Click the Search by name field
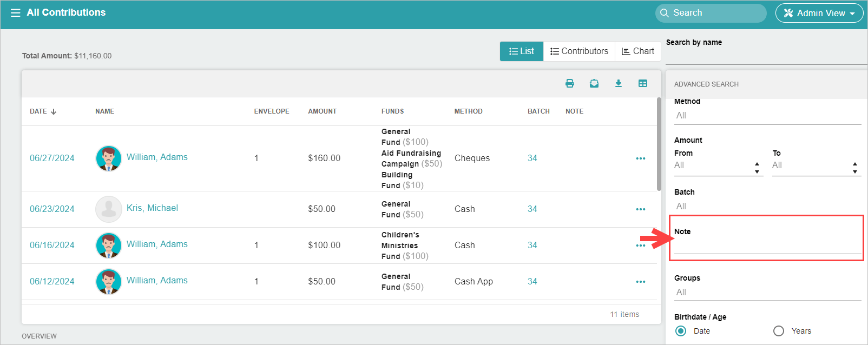The image size is (868, 345). click(767, 57)
